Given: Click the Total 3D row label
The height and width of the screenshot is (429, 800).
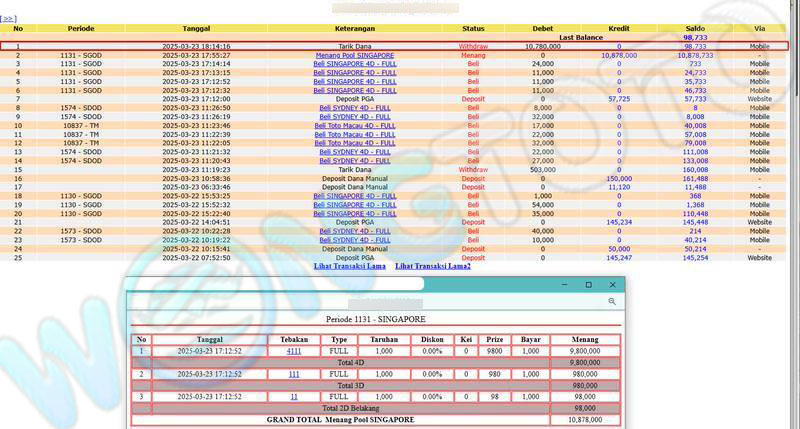Looking at the screenshot, I should pos(351,385).
